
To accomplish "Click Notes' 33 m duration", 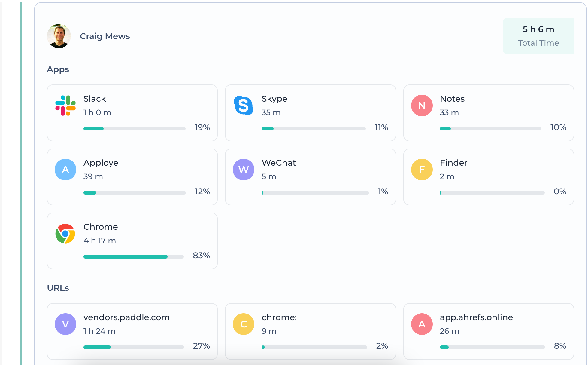I will (449, 112).
